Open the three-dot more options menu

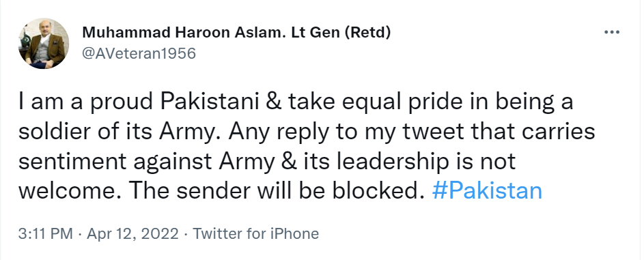pyautogui.click(x=611, y=32)
